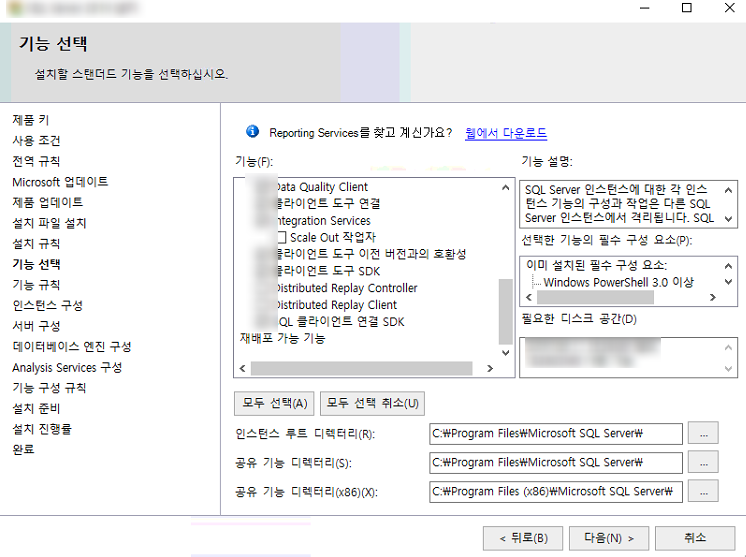Image resolution: width=746 pixels, height=557 pixels.
Task: Open the 기능 규칙 step
Action: 36,284
